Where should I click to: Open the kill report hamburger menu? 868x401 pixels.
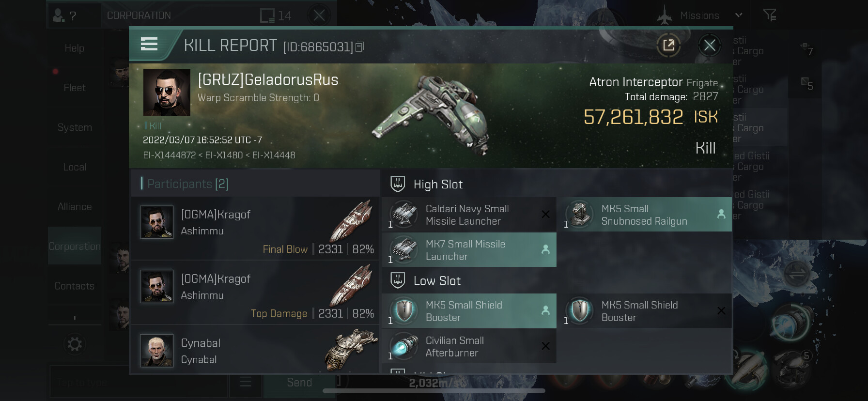[149, 45]
